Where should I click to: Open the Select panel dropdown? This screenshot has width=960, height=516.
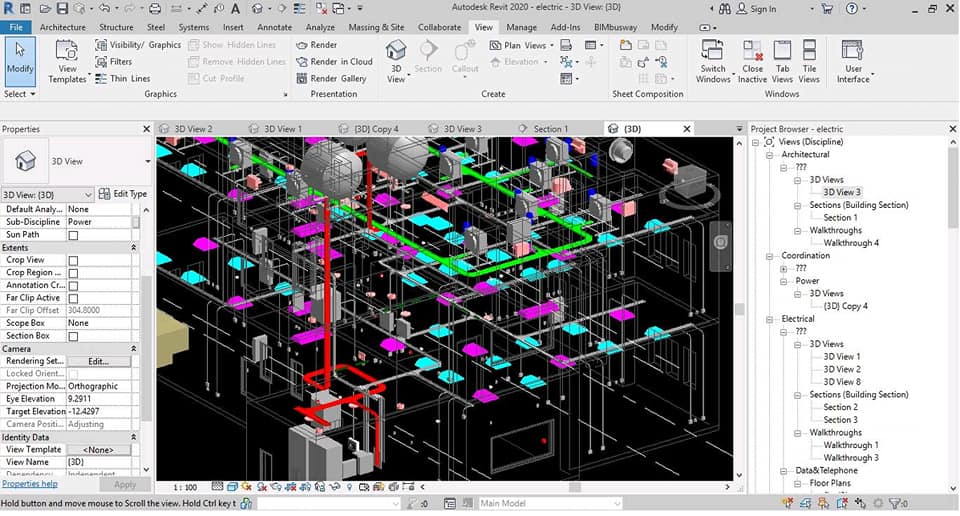click(20, 94)
